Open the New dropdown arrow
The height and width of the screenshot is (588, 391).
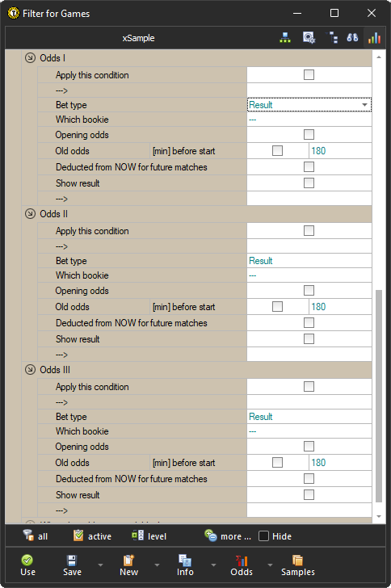point(158,565)
